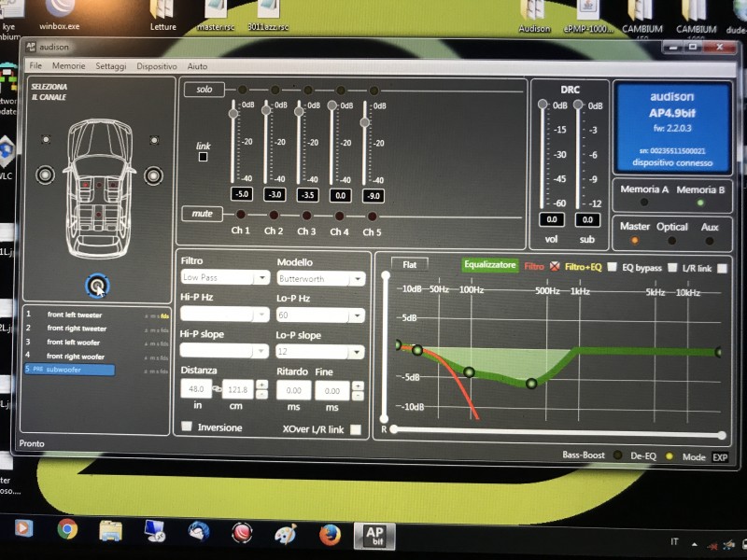Open the Filtro Low Pass dropdown
747x560 pixels.
(225, 277)
